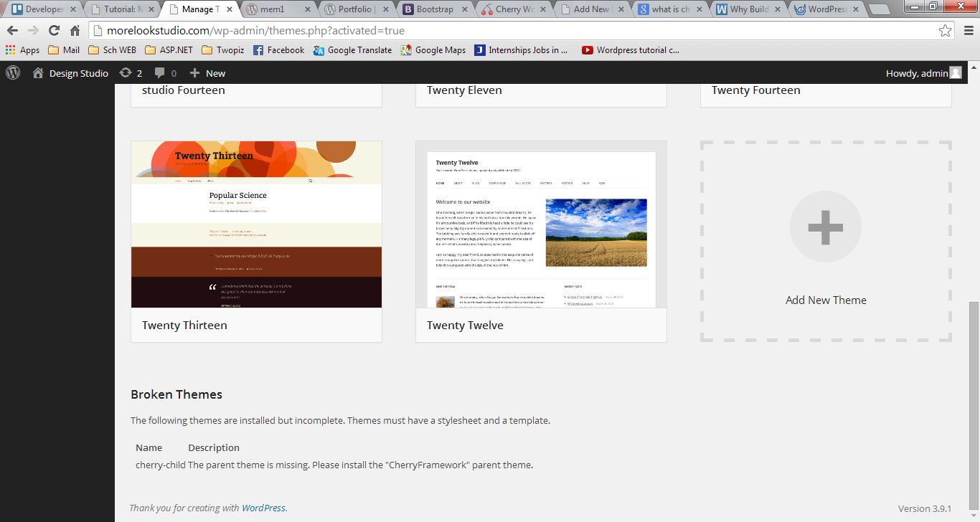Select the Twenty Twelve theme screenshot
The width and height of the screenshot is (980, 522).
(541, 224)
